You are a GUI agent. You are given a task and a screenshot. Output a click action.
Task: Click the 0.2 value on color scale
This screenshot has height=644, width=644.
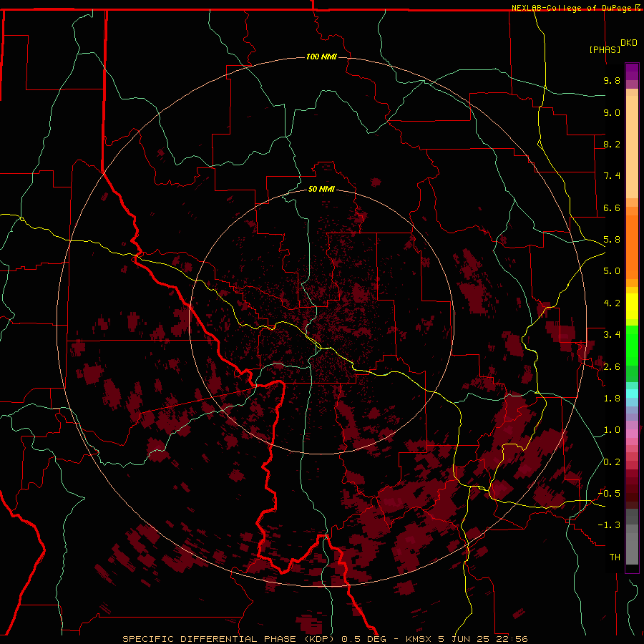pyautogui.click(x=612, y=462)
